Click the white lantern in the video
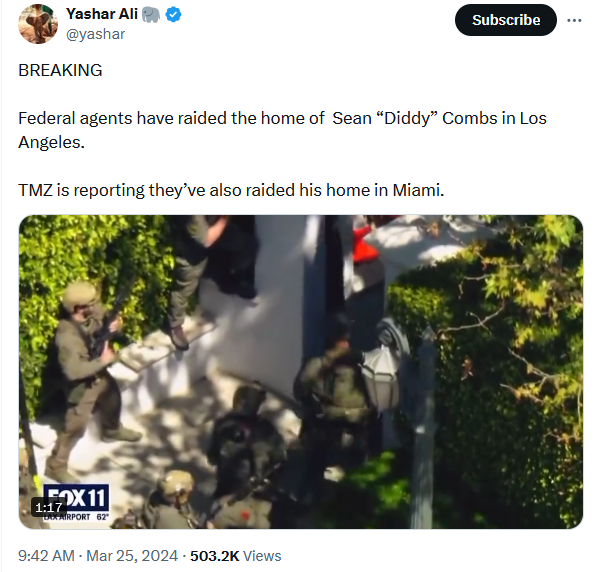Screen dimensions: 600x572 pyautogui.click(x=381, y=375)
